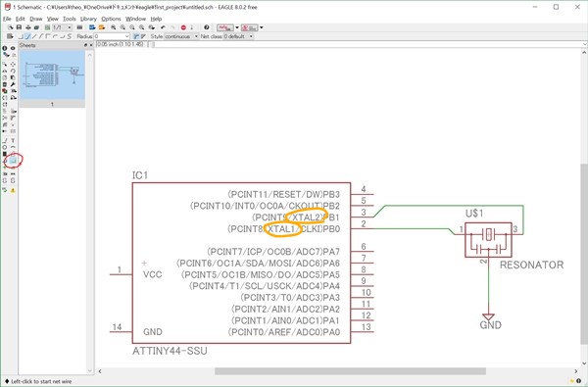Image resolution: width=588 pixels, height=387 pixels.
Task: Click the horizontal scrollbar thumb
Action: (350, 371)
